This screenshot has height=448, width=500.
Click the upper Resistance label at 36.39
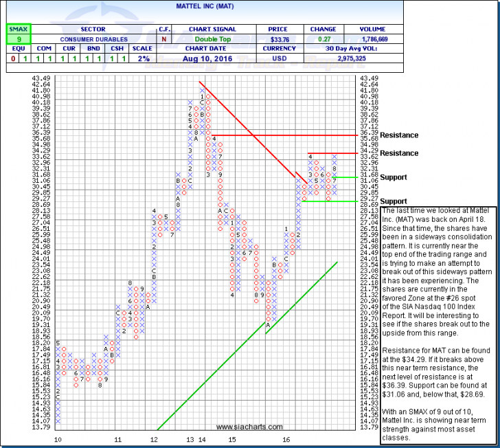click(398, 135)
